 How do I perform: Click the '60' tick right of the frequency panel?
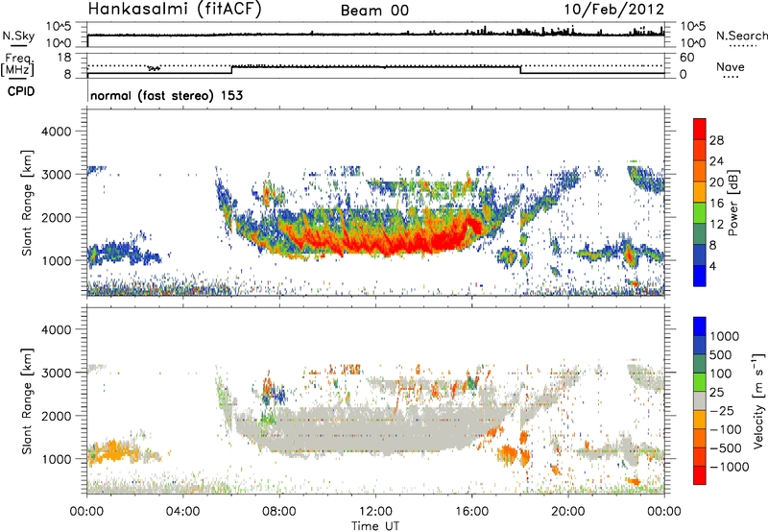(x=687, y=58)
